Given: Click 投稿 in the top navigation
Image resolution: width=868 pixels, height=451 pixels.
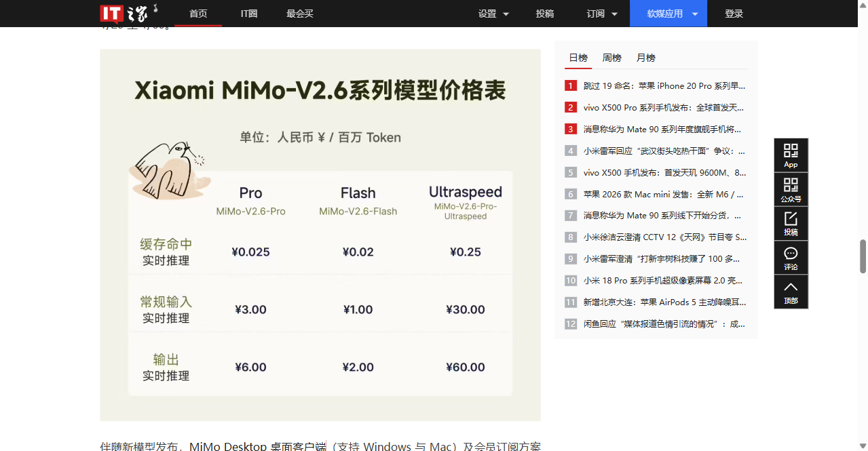Looking at the screenshot, I should tap(545, 14).
